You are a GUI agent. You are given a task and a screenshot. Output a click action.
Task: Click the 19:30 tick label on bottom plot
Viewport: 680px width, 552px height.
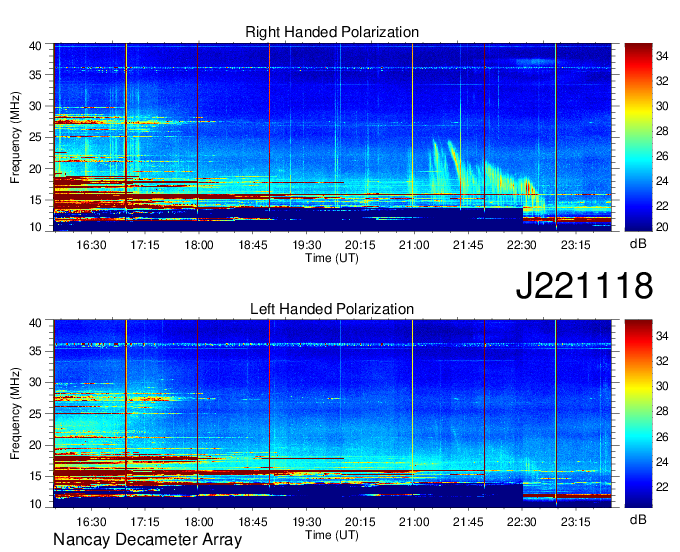(x=307, y=522)
